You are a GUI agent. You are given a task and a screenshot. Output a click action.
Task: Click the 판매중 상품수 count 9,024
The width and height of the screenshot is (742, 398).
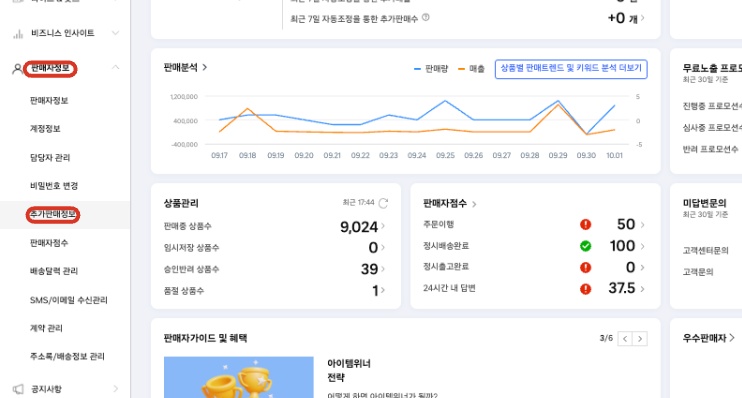(359, 227)
